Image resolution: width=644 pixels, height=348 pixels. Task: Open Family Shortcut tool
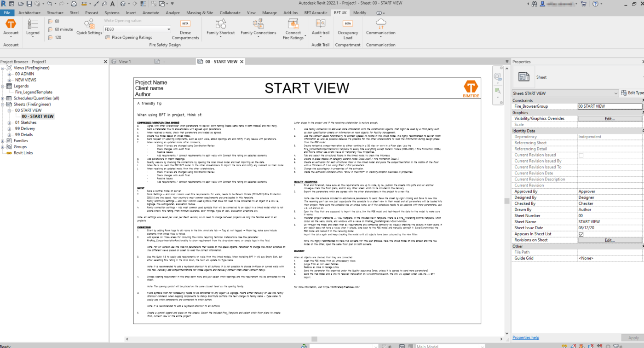click(221, 28)
